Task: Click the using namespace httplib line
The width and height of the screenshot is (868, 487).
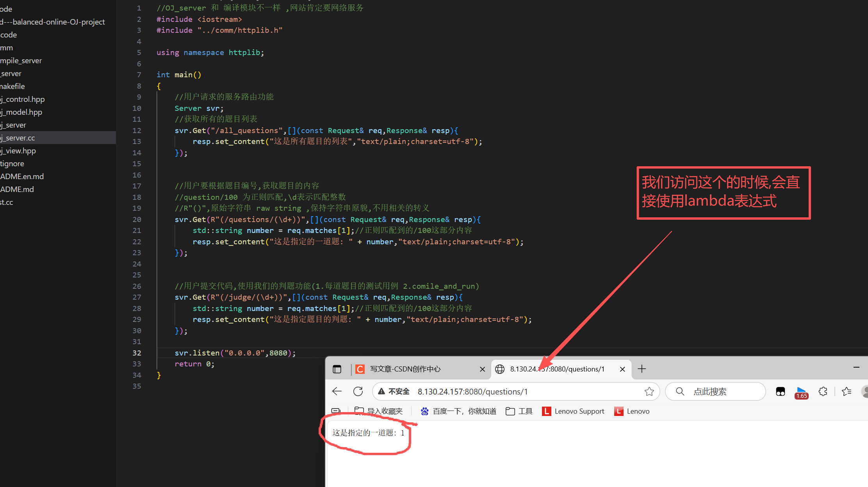Action: coord(210,52)
